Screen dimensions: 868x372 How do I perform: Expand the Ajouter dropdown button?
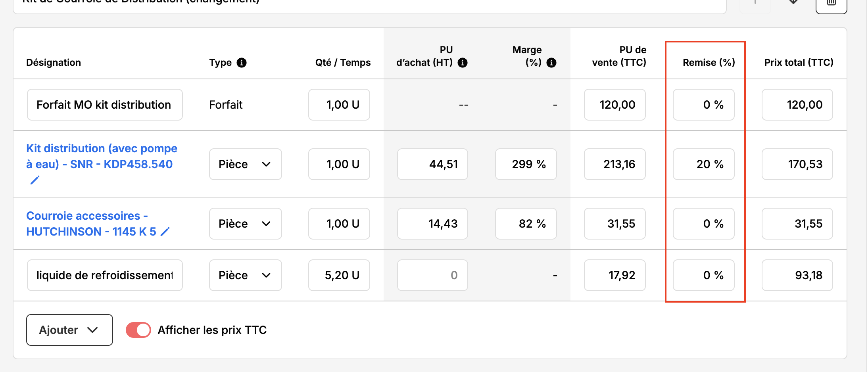point(69,330)
